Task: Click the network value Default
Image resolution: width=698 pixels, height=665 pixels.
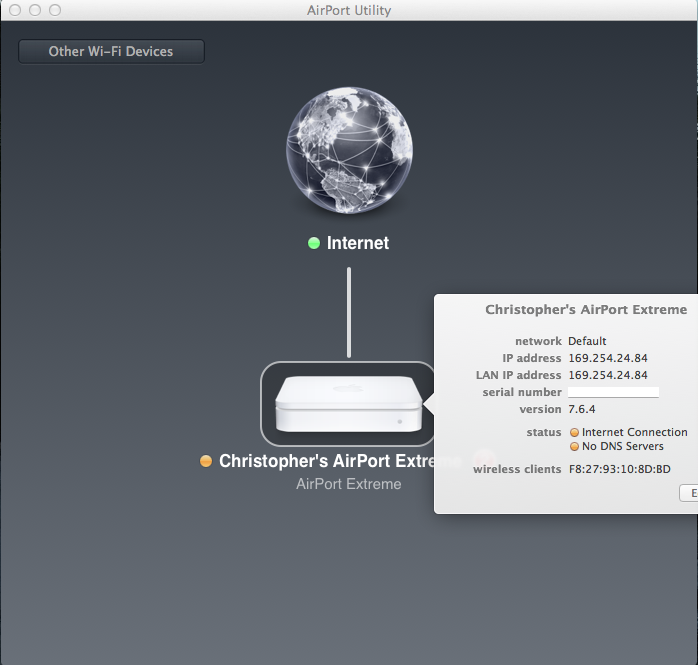Action: pyautogui.click(x=587, y=341)
